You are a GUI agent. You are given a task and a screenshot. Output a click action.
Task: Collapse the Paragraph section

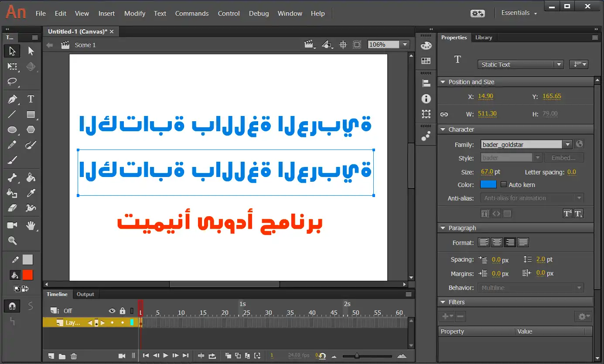click(x=443, y=228)
